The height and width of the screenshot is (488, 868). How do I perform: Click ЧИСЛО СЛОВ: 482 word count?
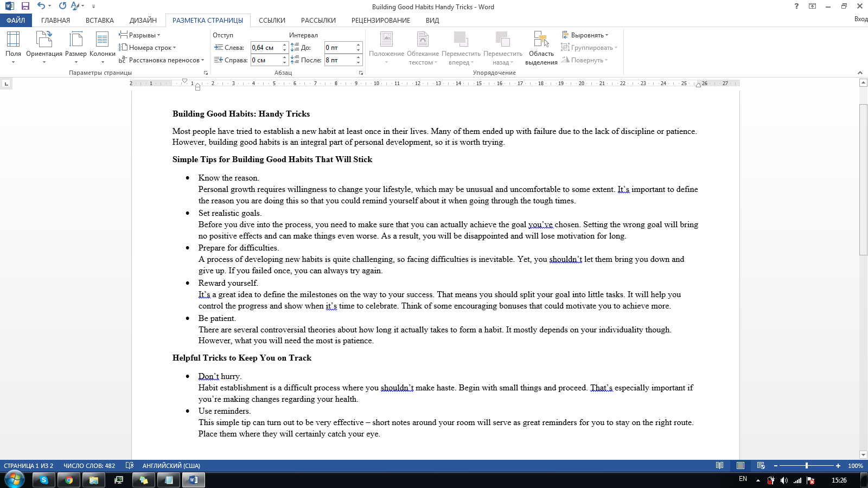(89, 466)
